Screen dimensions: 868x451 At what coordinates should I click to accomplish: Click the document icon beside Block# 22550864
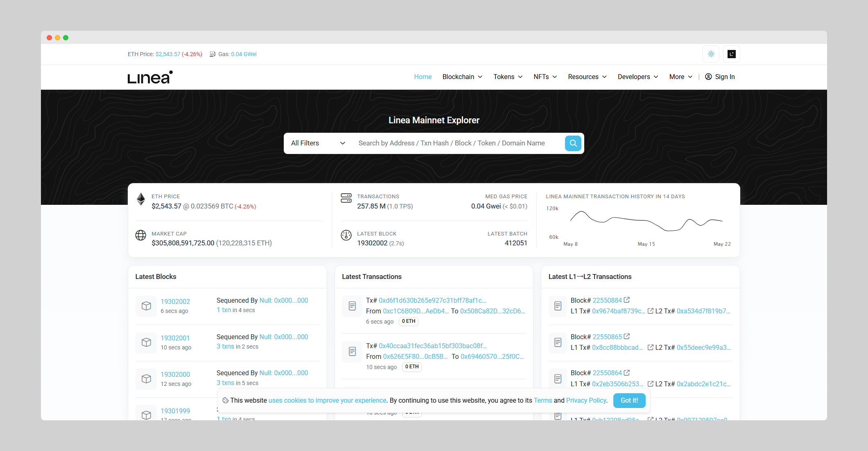click(x=558, y=379)
